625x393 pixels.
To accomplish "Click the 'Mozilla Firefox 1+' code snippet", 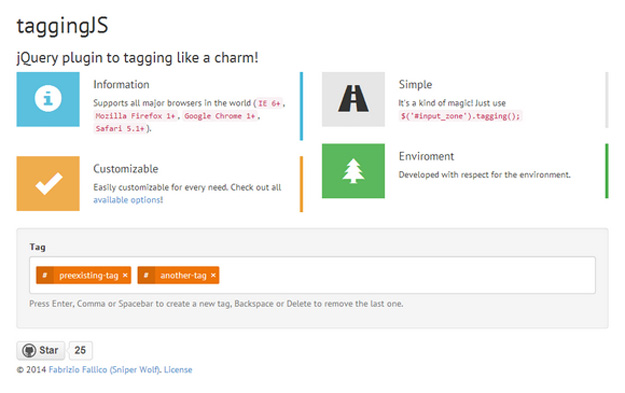I will (x=135, y=116).
